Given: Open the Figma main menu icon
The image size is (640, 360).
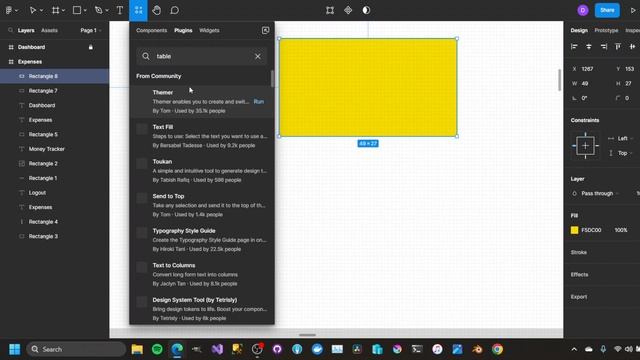Looking at the screenshot, I should pyautogui.click(x=9, y=10).
